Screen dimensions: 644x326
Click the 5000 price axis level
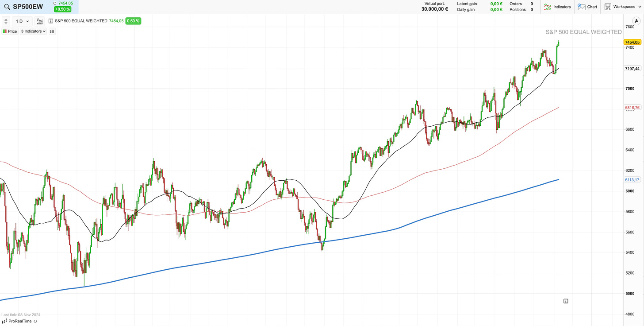[630, 294]
